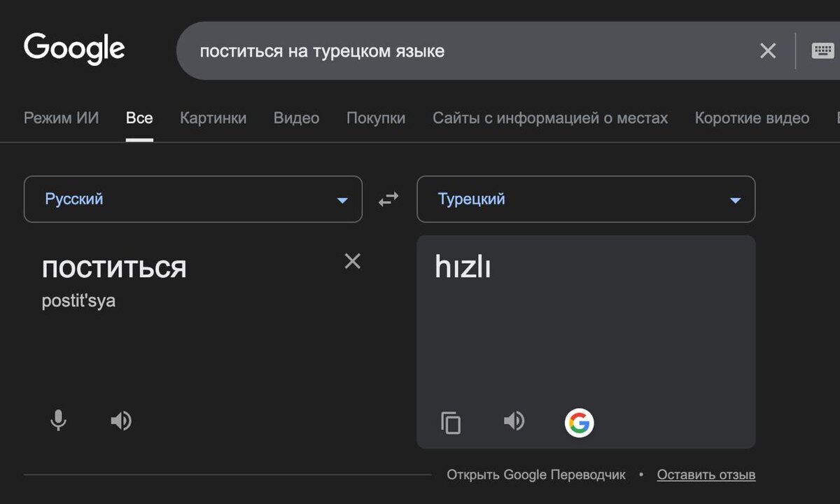Start voice input with microphone icon
This screenshot has height=504, width=840.
(59, 421)
